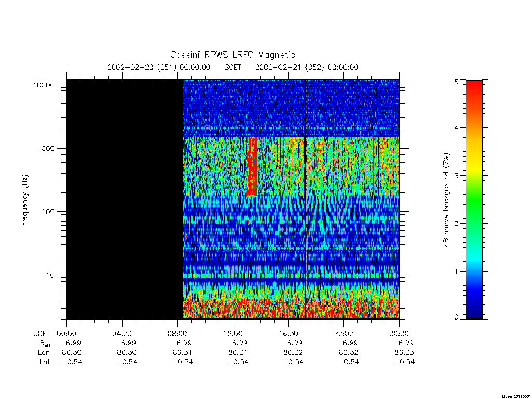532x399 pixels.
Task: Click the 'frequency (Hz)' axis label
Action: [24, 200]
